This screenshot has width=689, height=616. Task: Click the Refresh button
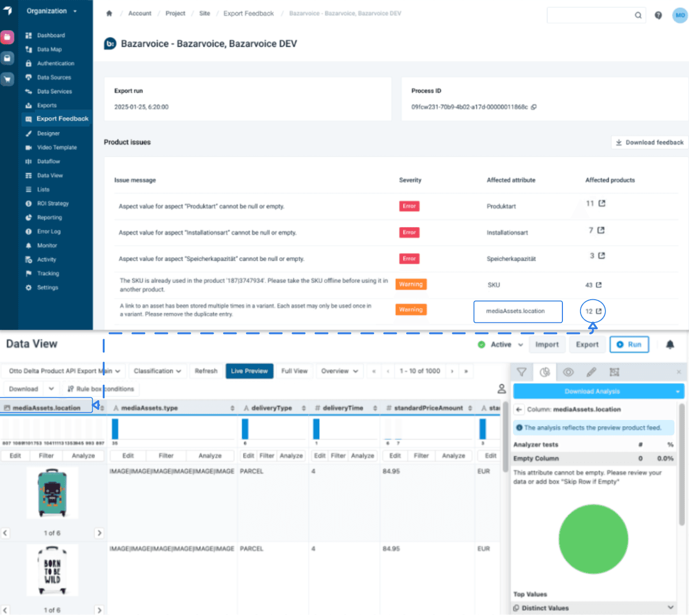pos(206,371)
